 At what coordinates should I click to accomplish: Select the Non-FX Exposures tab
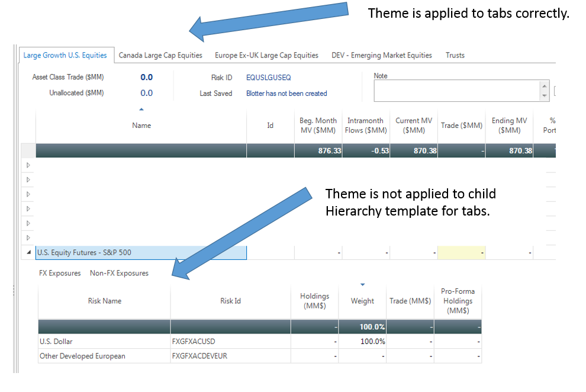119,273
